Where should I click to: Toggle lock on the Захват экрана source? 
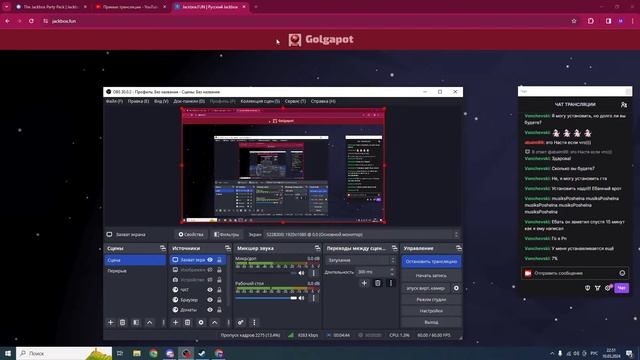(219, 260)
